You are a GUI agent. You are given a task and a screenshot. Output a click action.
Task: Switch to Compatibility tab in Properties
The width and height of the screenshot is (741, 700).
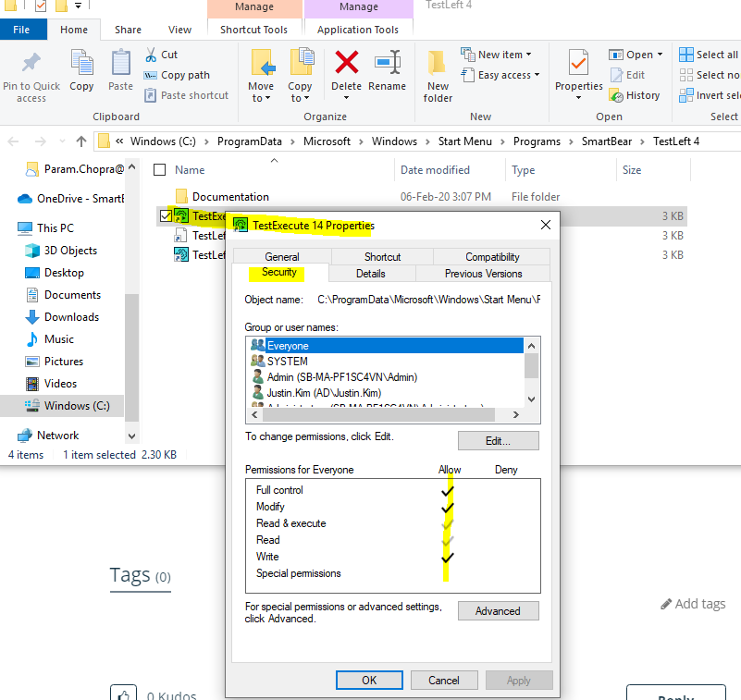[x=492, y=256]
